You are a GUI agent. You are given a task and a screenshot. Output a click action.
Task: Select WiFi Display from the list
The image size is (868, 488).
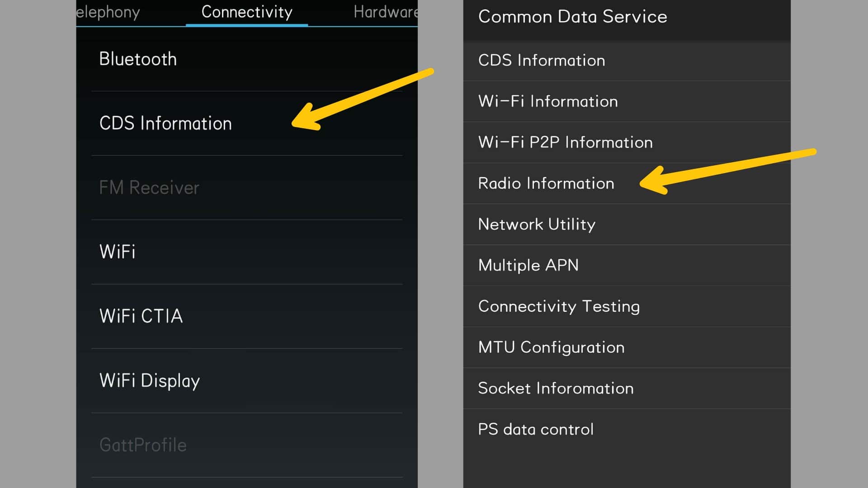click(x=149, y=380)
